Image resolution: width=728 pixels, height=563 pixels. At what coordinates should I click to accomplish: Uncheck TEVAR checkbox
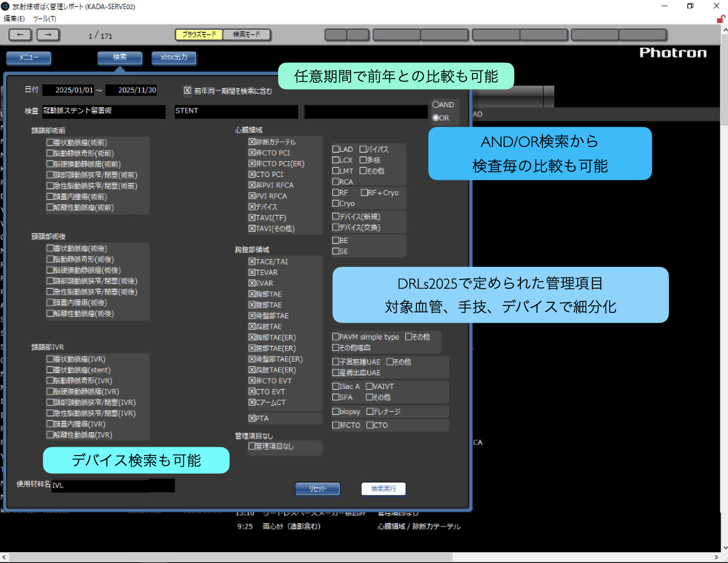(252, 273)
